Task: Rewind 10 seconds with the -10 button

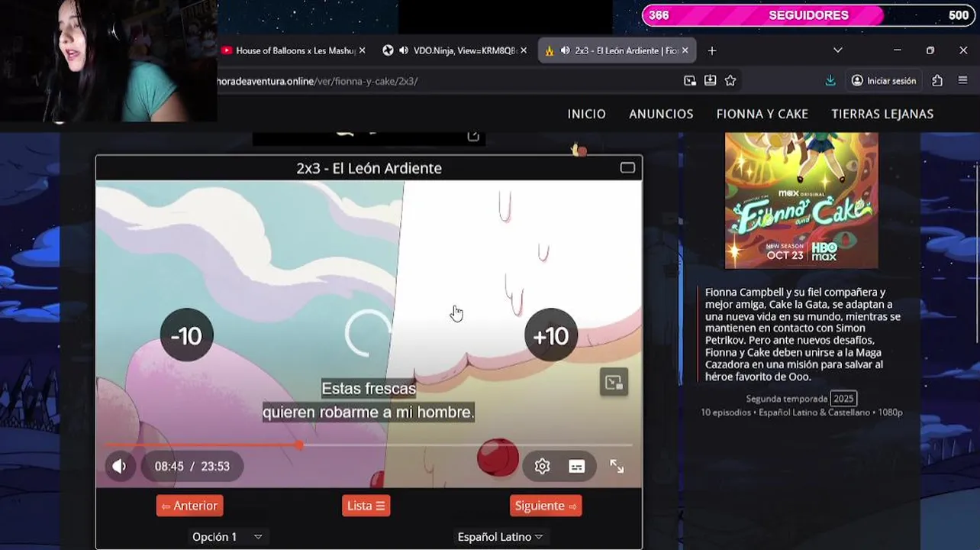Action: [186, 335]
